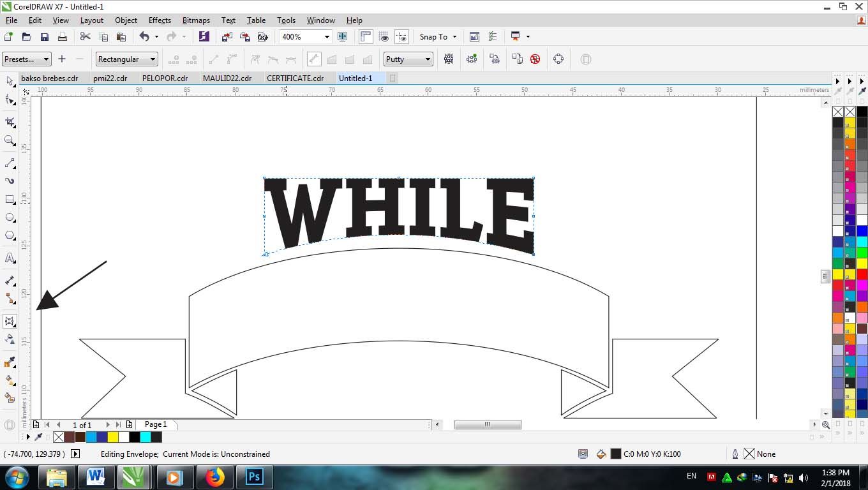Click the red Clear Envelope icon
Image resolution: width=868 pixels, height=490 pixels.
[535, 59]
